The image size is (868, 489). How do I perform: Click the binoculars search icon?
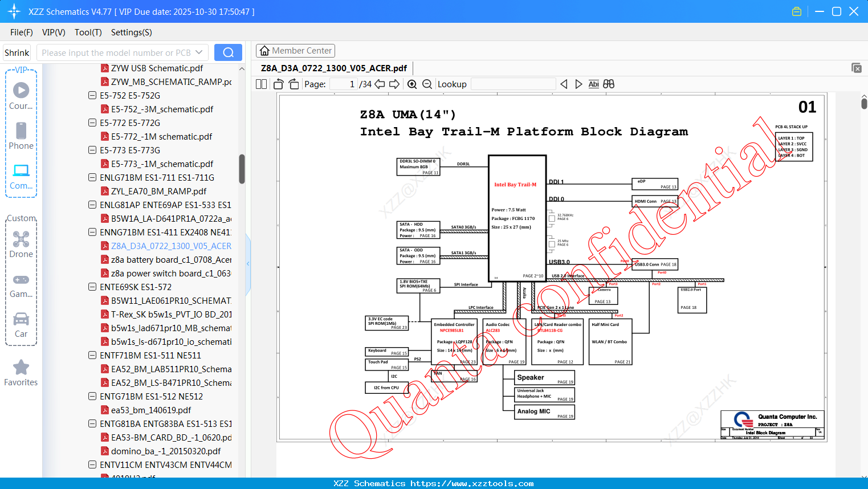(609, 84)
